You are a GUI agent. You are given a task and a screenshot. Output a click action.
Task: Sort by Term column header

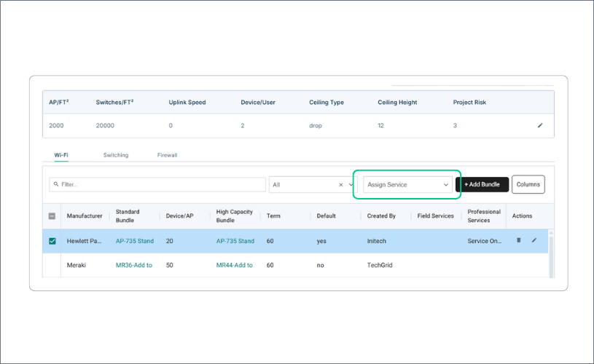(x=273, y=216)
